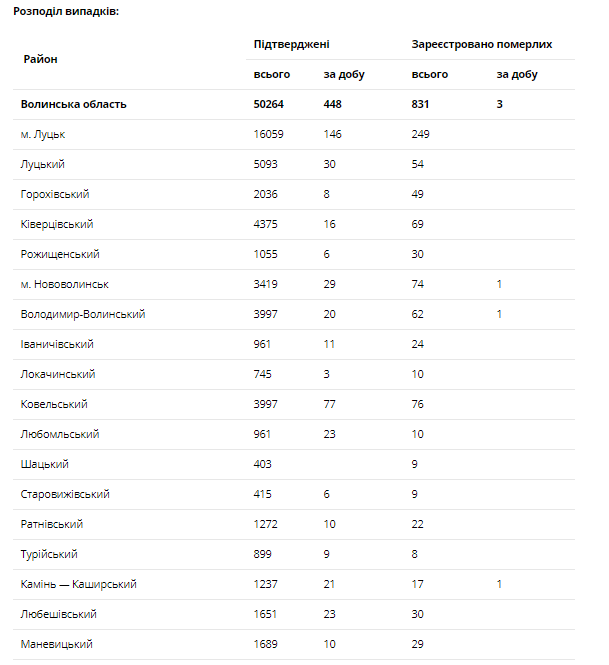The width and height of the screenshot is (609, 665).
Task: Click the 'м. Луцьк' row label
Action: tap(43, 134)
